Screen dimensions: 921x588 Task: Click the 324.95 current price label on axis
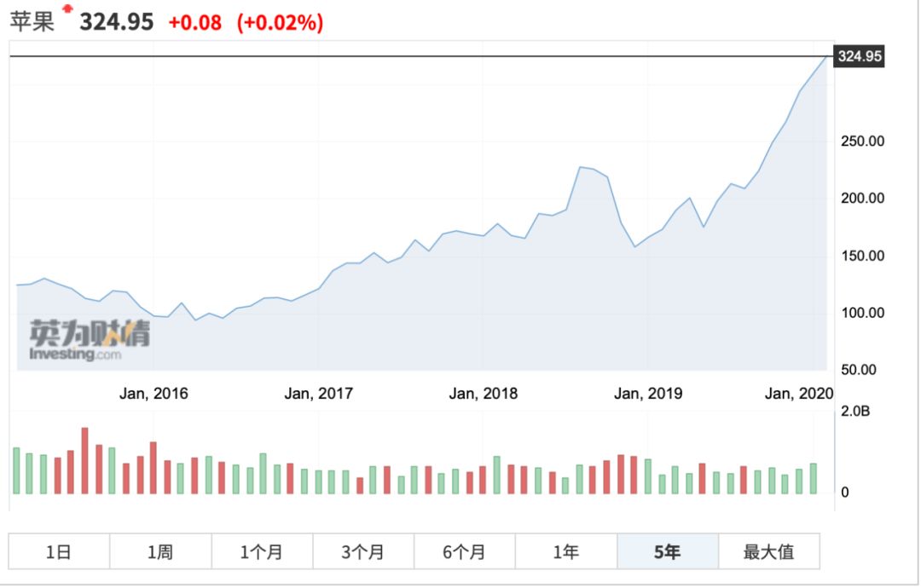click(x=860, y=57)
